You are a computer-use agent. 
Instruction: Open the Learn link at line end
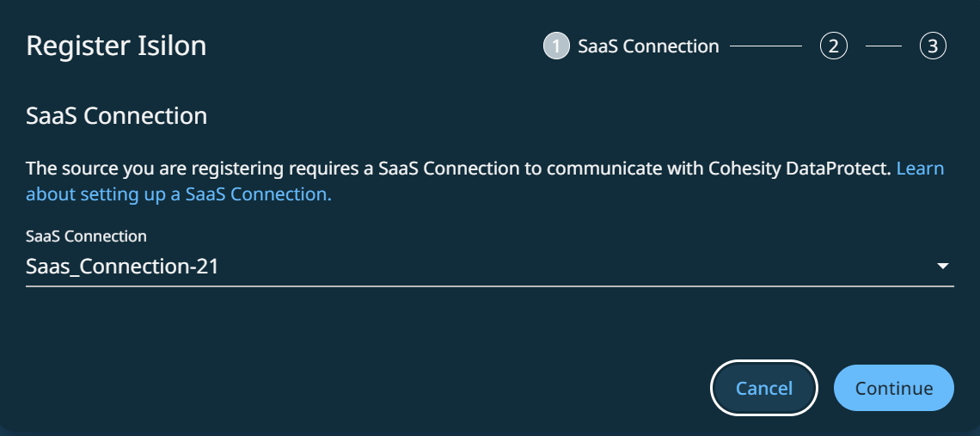[920, 169]
